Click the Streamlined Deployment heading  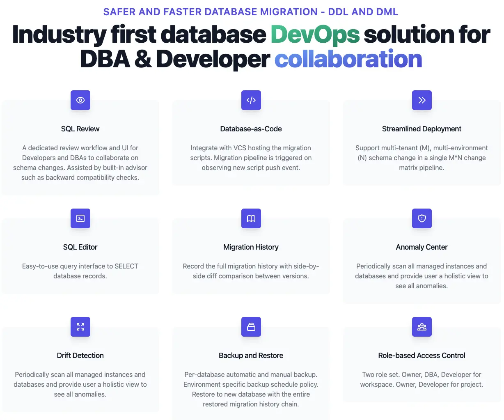[422, 129]
